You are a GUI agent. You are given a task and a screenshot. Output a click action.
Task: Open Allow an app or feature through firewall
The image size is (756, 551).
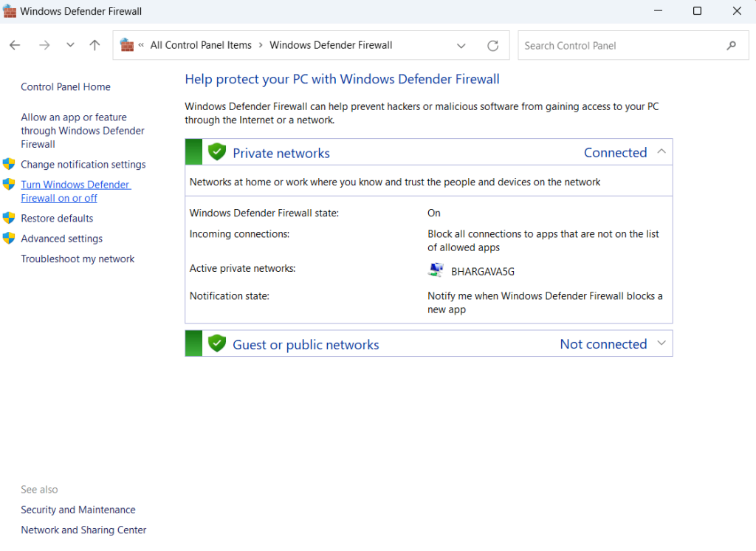point(81,130)
